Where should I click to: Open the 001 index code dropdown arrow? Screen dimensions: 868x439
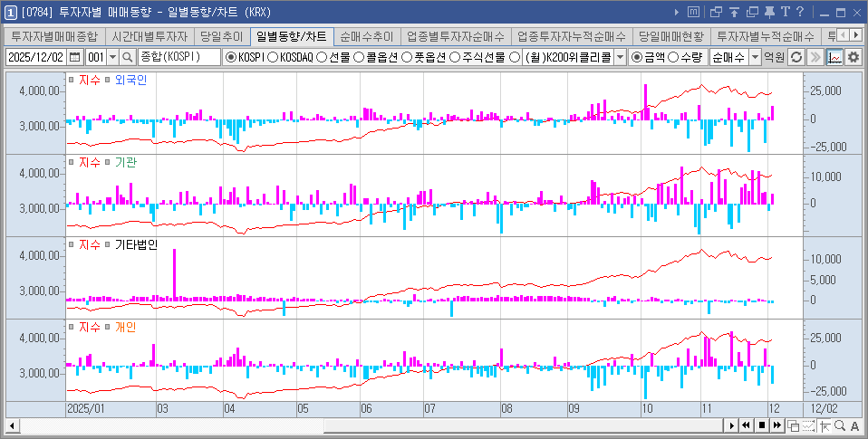(x=112, y=57)
